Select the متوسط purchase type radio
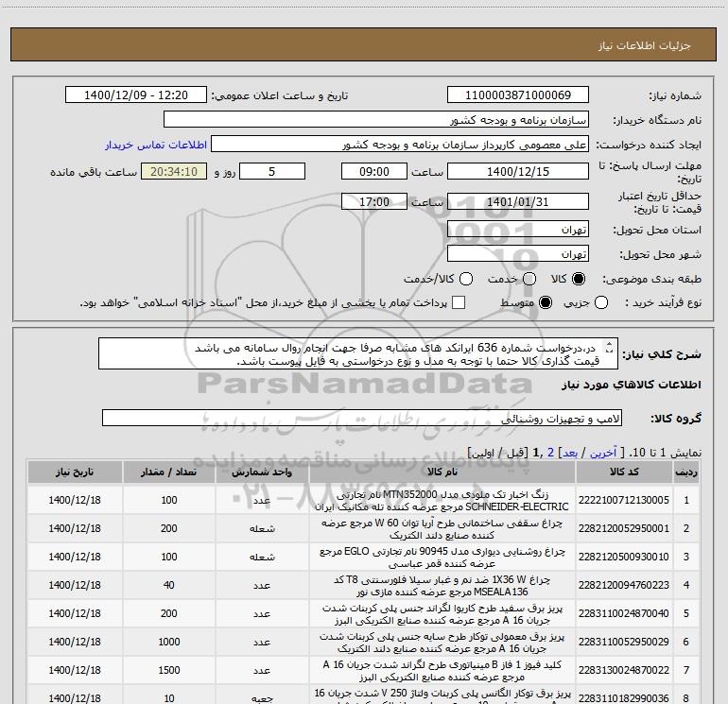Viewport: 728px width, 704px height. (x=546, y=302)
